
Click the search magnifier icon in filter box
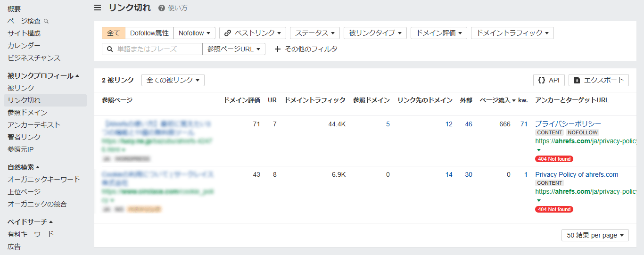(109, 49)
